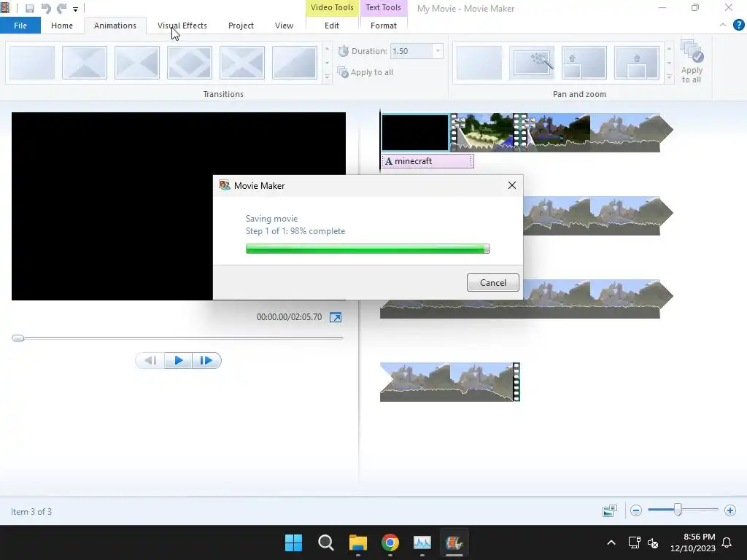Open the Windows Start menu
Image resolution: width=747 pixels, height=560 pixels.
coord(293,542)
